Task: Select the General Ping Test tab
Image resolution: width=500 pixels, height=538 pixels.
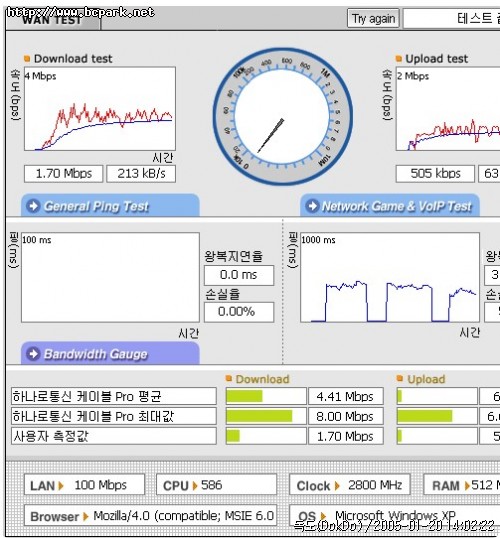Action: (110, 206)
